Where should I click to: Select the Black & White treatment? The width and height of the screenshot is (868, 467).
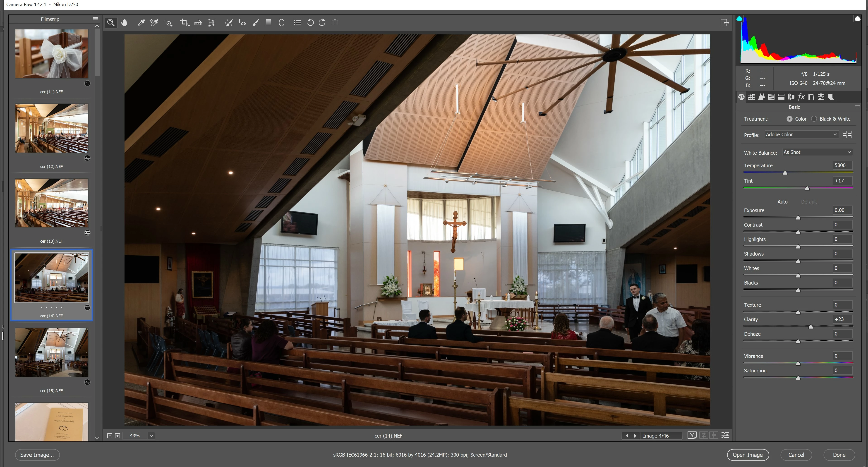tap(814, 119)
